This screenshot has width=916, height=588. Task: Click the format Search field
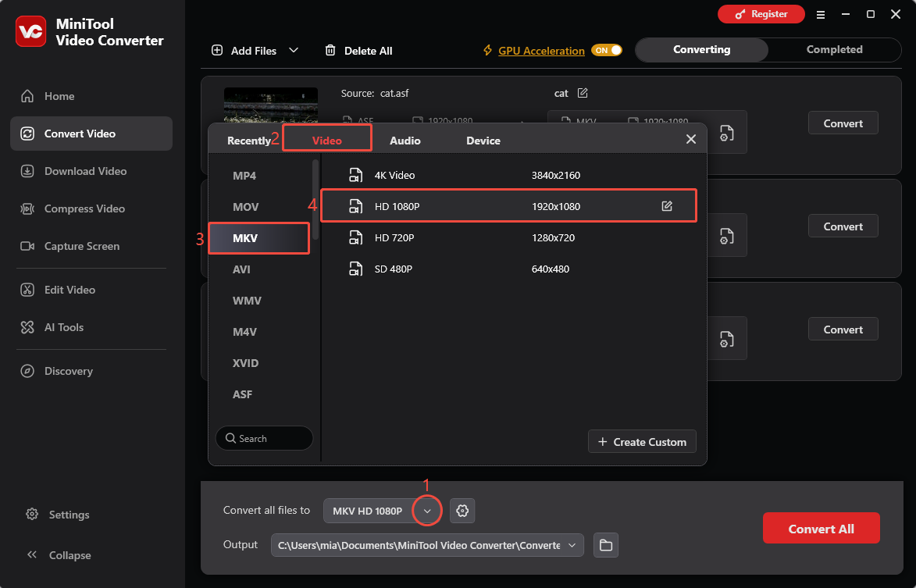click(264, 438)
